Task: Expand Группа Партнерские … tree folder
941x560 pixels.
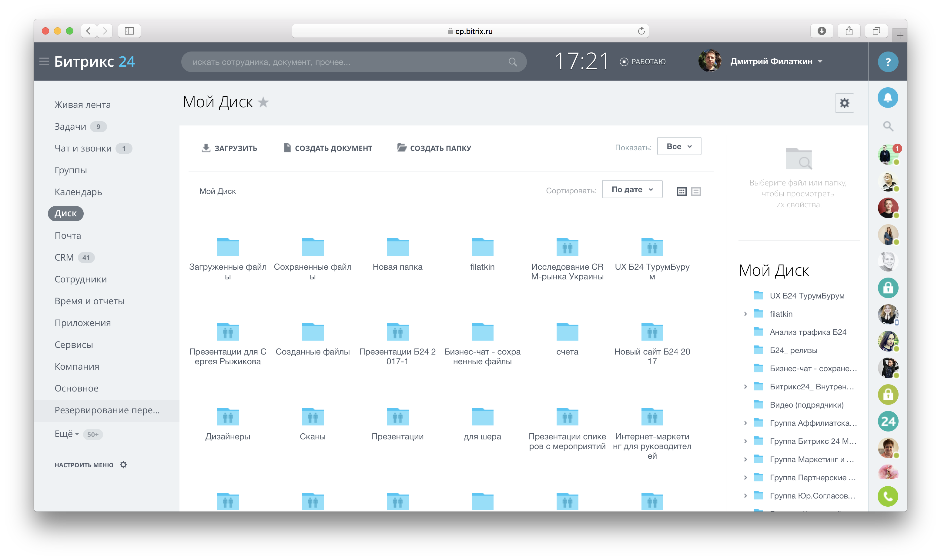Action: pyautogui.click(x=745, y=477)
